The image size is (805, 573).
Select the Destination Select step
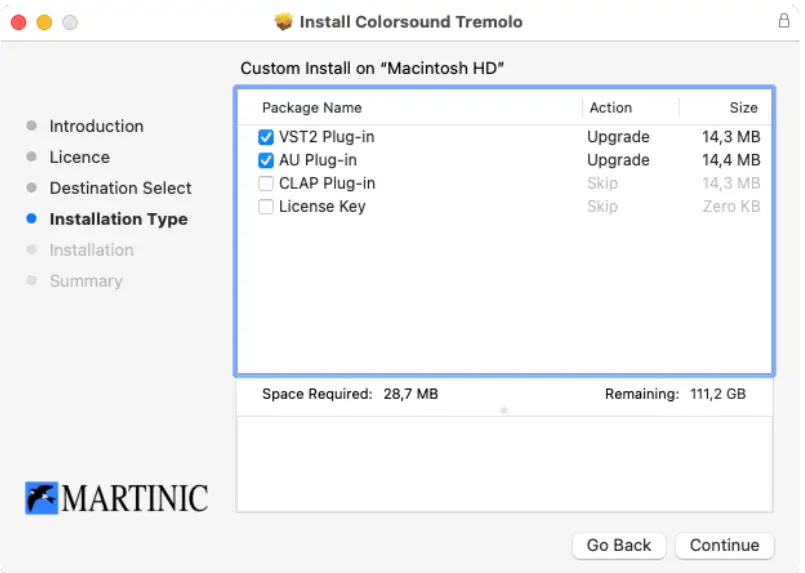point(120,188)
